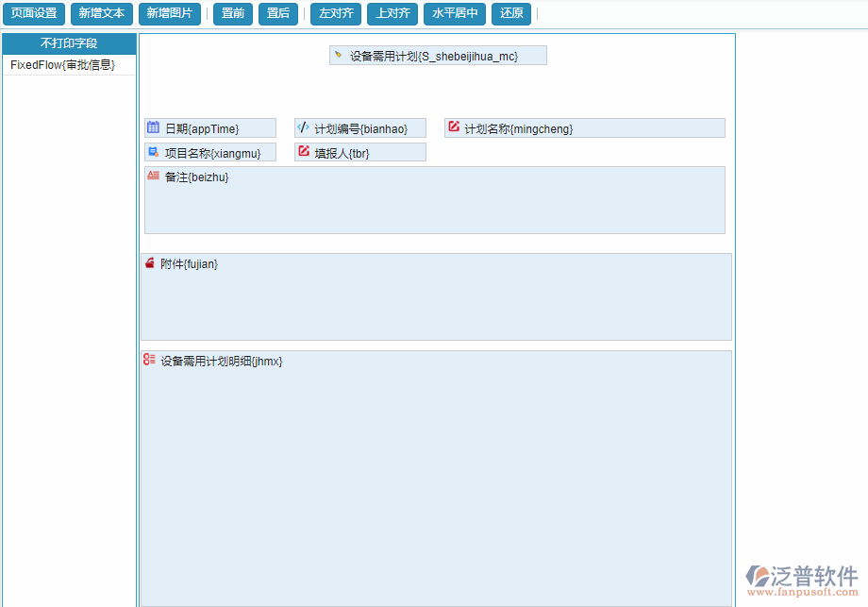This screenshot has width=868, height=607.
Task: Click 新增图片 to add an image
Action: tap(170, 13)
